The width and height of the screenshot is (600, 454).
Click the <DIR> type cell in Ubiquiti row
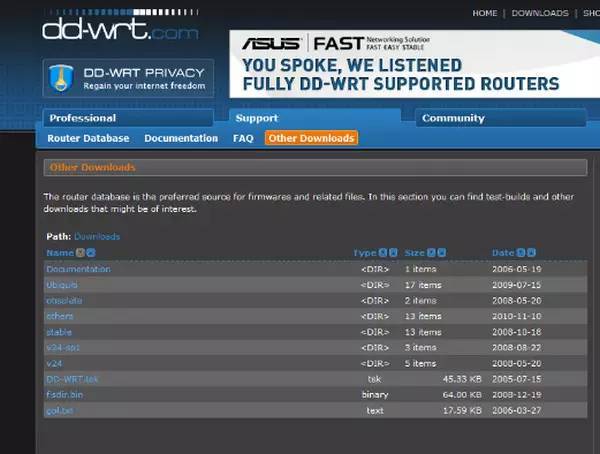[375, 285]
